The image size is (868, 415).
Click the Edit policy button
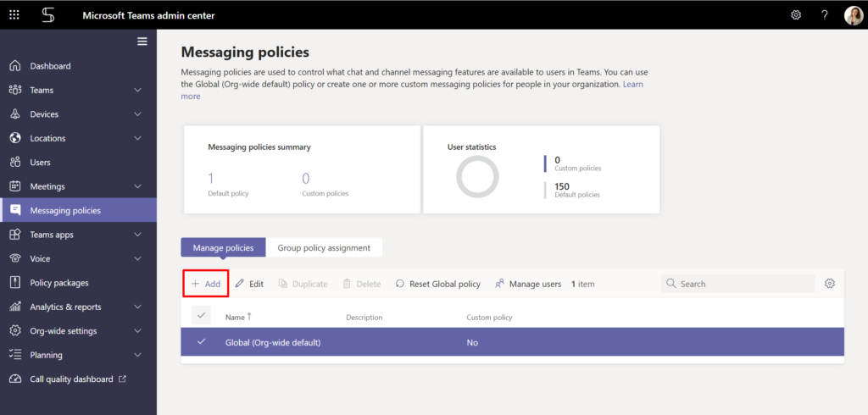click(x=249, y=284)
